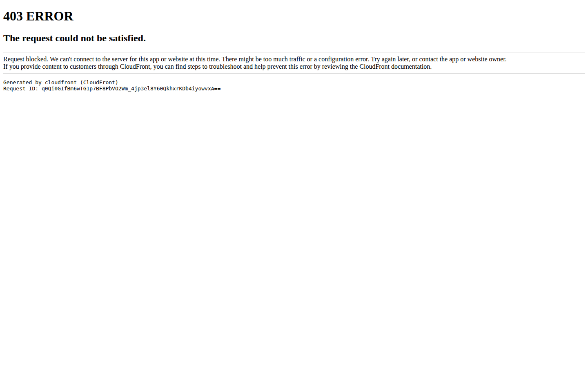Image resolution: width=588 pixels, height=368 pixels.
Task: Click the 'configuration error' phrase
Action: [344, 59]
